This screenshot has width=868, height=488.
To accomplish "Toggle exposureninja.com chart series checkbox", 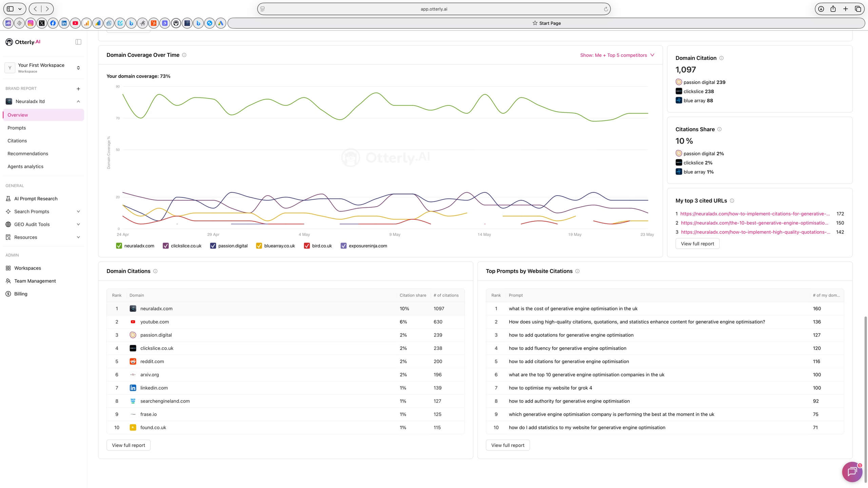I will [x=343, y=246].
